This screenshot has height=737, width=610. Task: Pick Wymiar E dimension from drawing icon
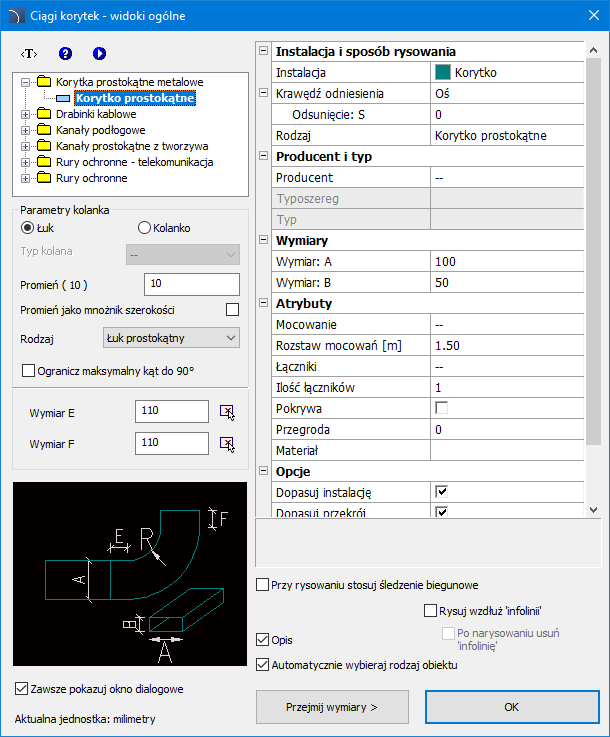point(227,412)
